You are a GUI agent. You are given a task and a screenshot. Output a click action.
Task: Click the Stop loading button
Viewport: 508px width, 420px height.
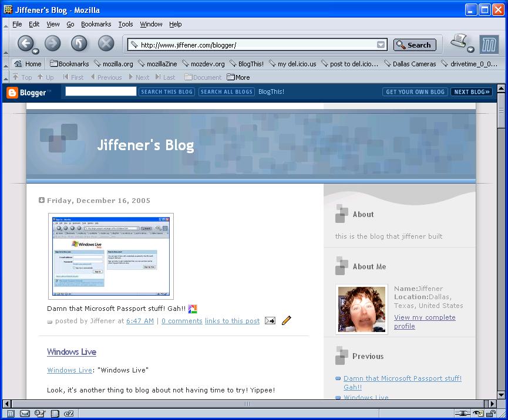click(x=106, y=43)
